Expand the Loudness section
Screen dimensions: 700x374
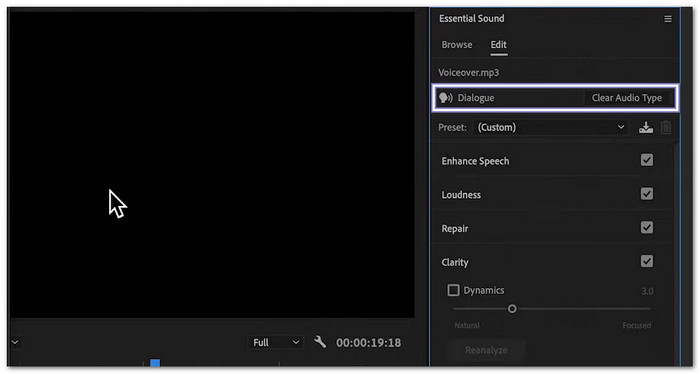pos(461,195)
